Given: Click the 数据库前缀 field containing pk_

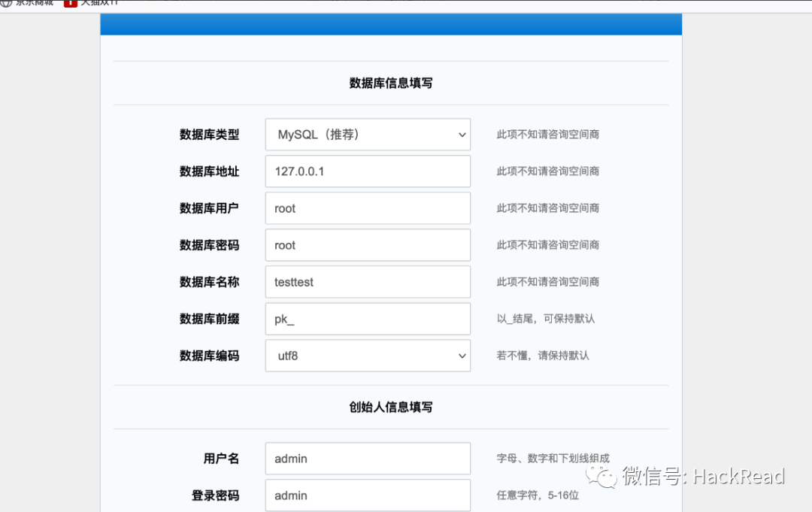Looking at the screenshot, I should pos(368,319).
